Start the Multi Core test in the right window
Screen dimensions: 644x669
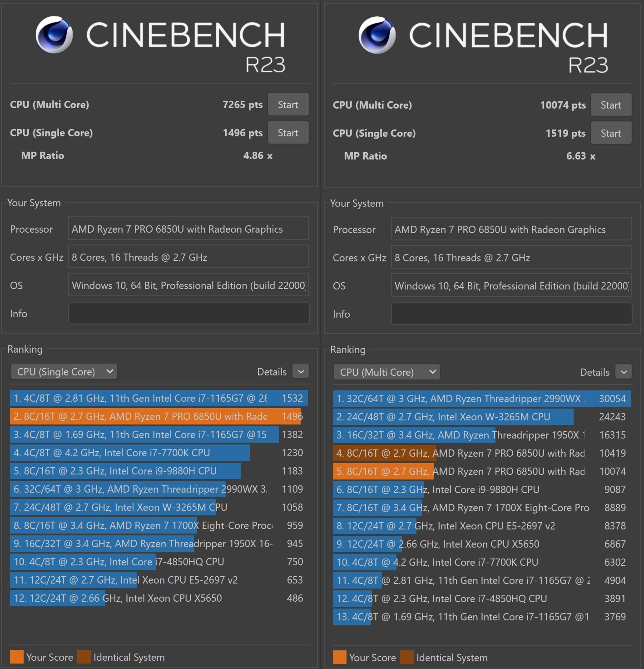pos(611,105)
